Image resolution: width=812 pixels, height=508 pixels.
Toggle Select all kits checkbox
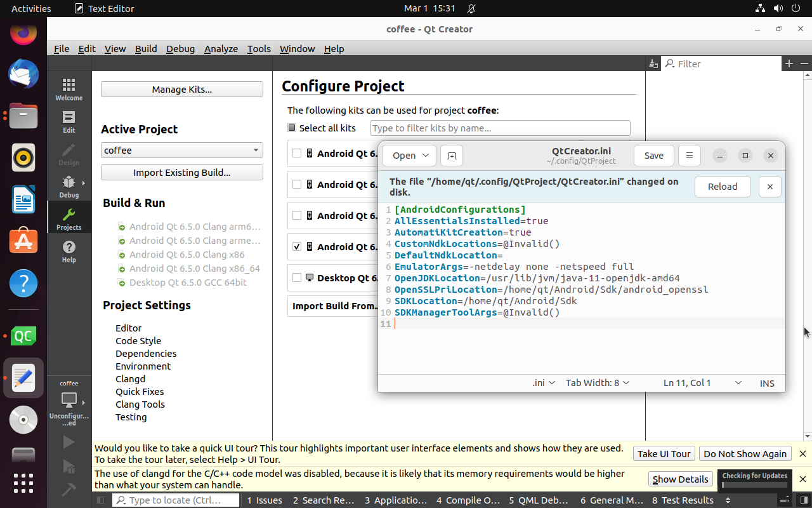tap(292, 128)
